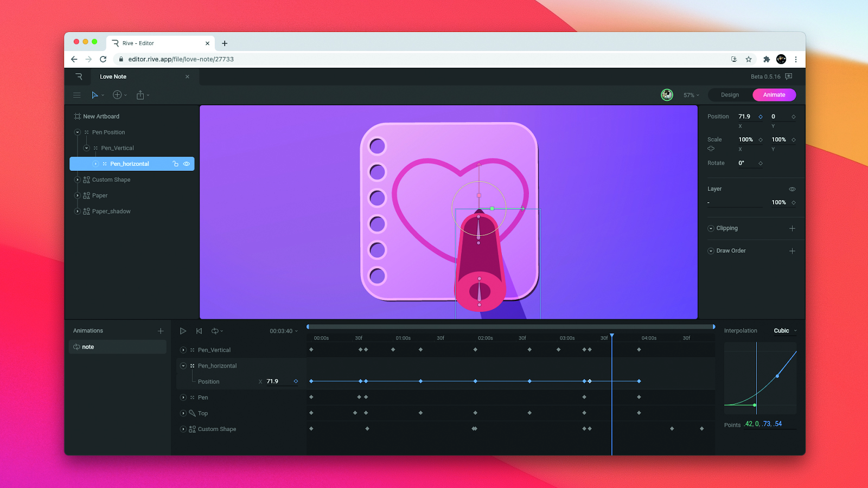Open the Interpolation Cubic dropdown

[x=785, y=331]
